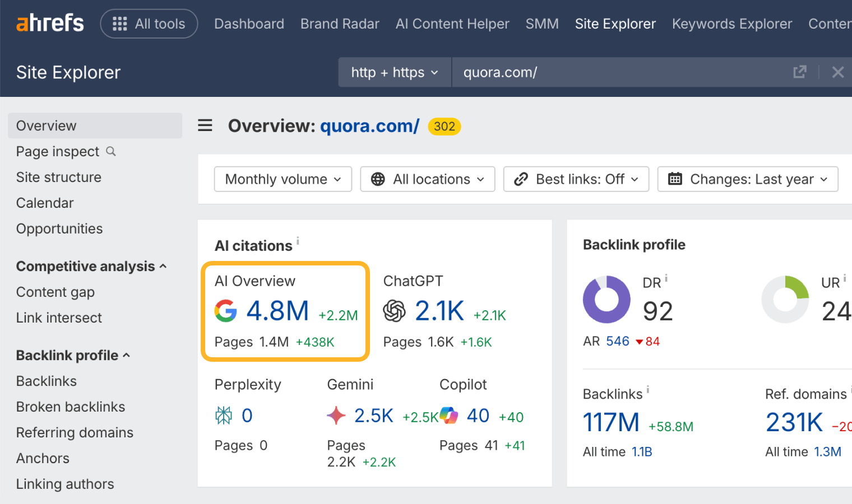Click the green UR donut chart

(785, 299)
